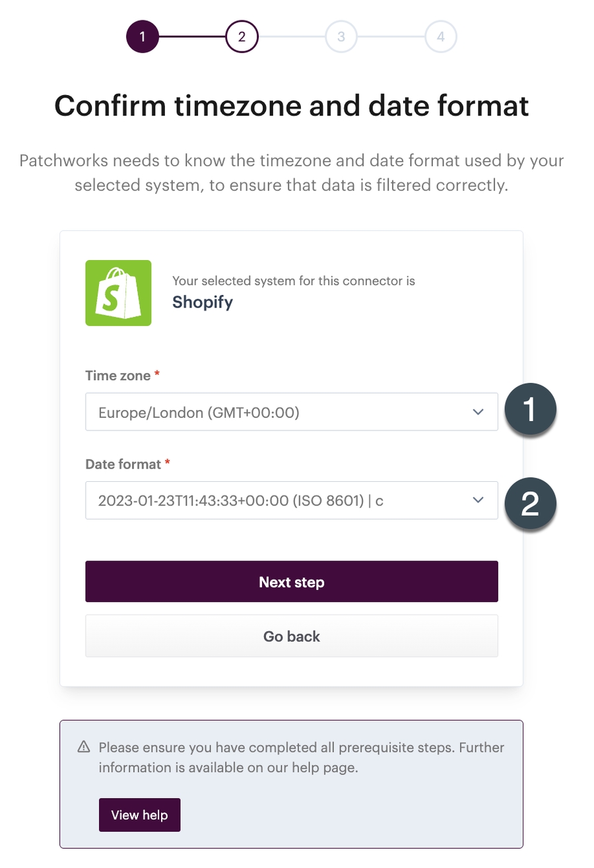This screenshot has height=868, width=594.
Task: Click the Confirm timezone and date format heading
Action: tap(291, 106)
